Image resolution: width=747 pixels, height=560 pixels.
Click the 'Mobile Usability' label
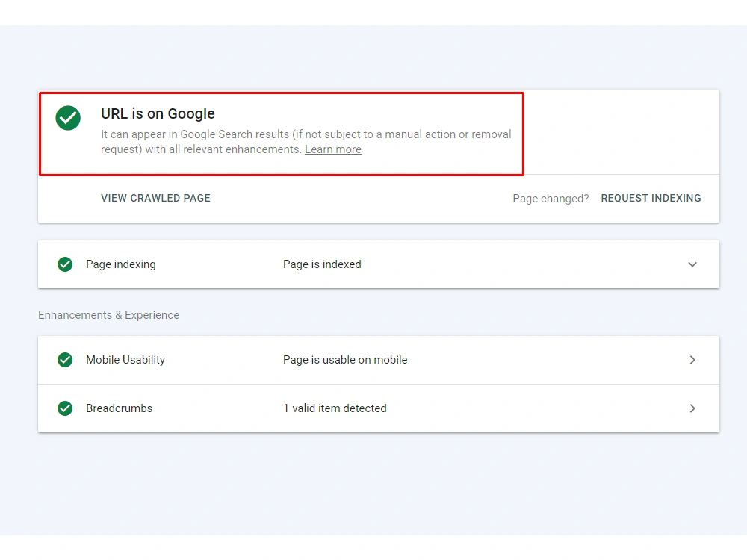tap(125, 360)
